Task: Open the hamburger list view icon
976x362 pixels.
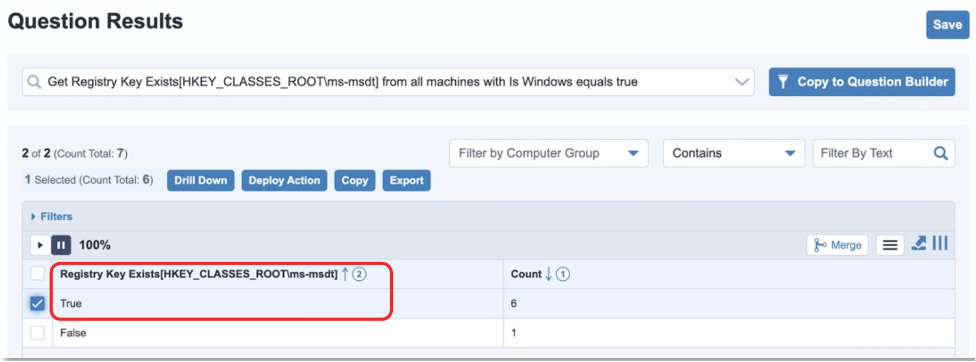Action: pos(890,245)
